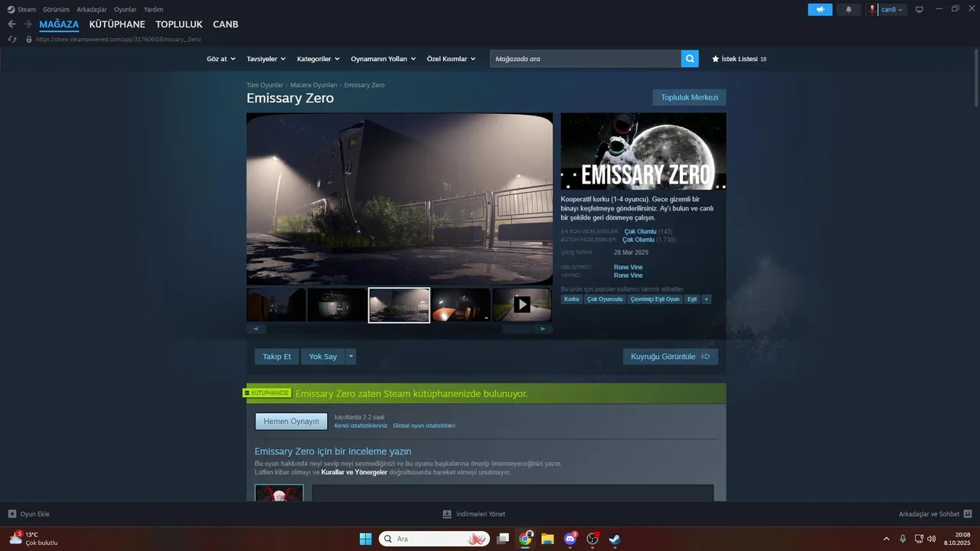Open Kurallar ve Yönergeler link

[x=354, y=472]
